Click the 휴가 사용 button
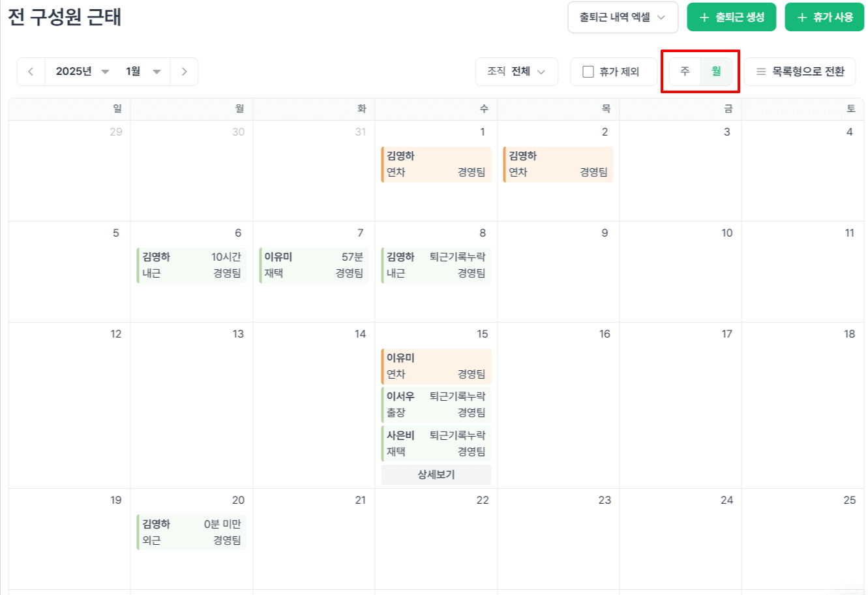 coord(824,17)
